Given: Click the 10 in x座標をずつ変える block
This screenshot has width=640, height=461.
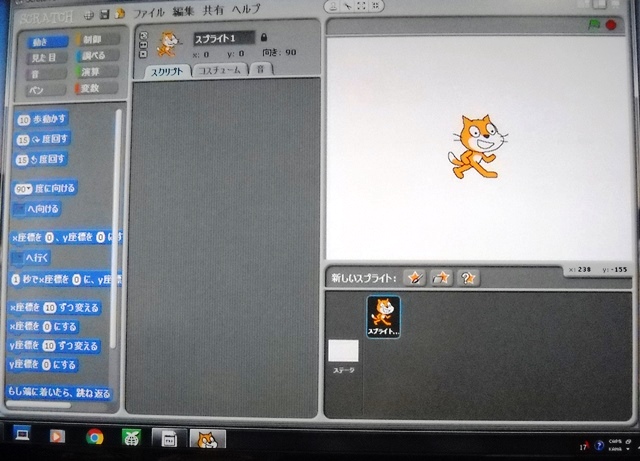Looking at the screenshot, I should [x=50, y=307].
